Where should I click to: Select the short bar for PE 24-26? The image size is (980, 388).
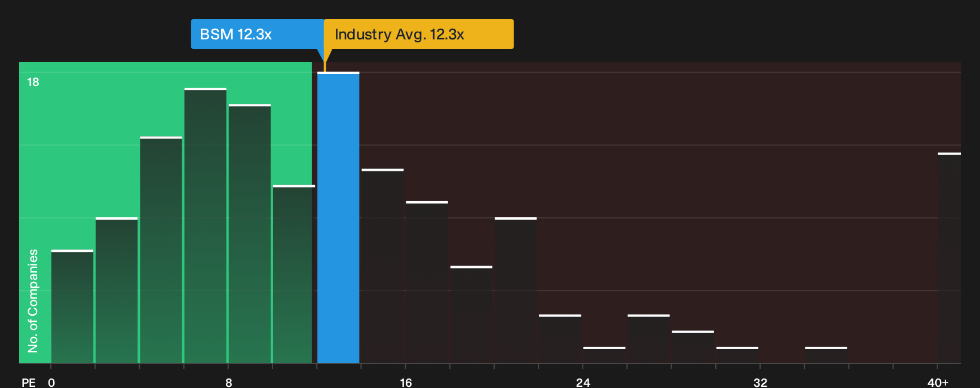click(x=604, y=355)
